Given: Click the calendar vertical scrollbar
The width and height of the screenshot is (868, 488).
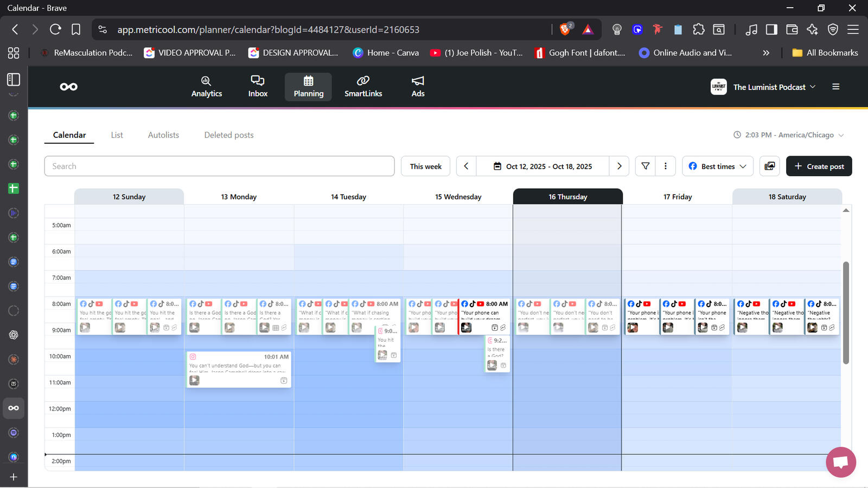Looking at the screenshot, I should pos(846,313).
